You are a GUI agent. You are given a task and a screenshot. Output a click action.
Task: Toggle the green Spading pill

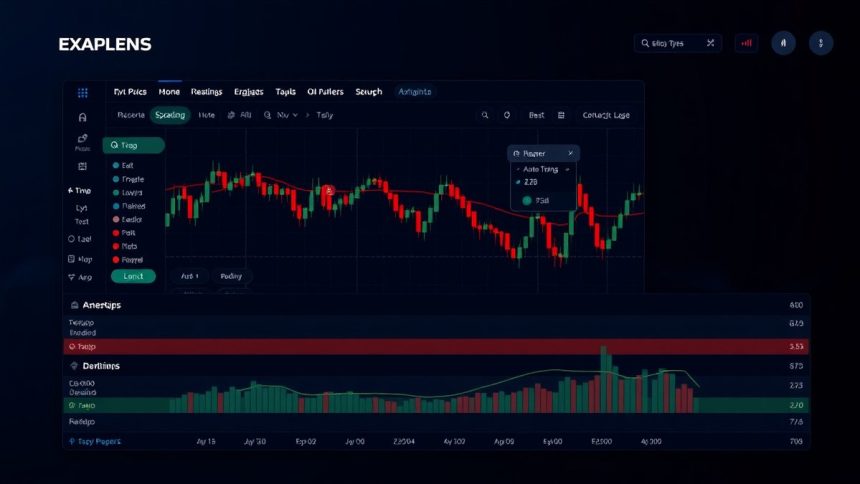click(170, 115)
